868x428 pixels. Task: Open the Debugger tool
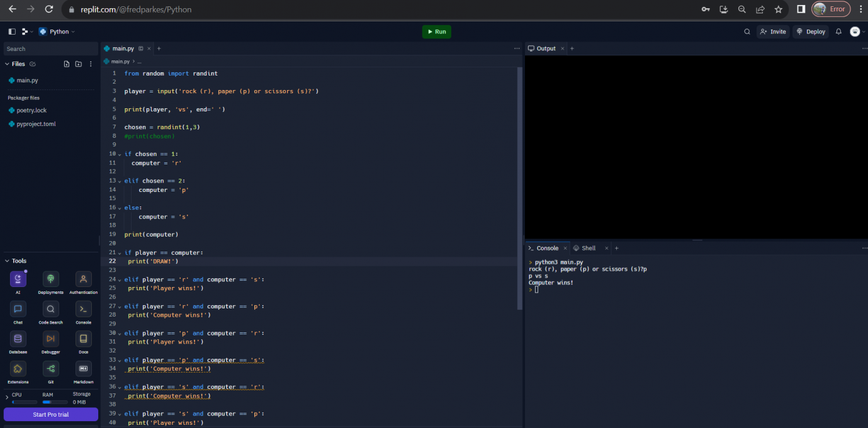(x=50, y=339)
